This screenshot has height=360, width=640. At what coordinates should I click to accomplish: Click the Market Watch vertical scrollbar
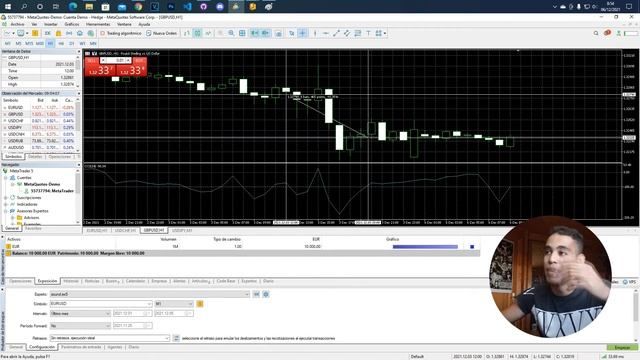point(78,124)
